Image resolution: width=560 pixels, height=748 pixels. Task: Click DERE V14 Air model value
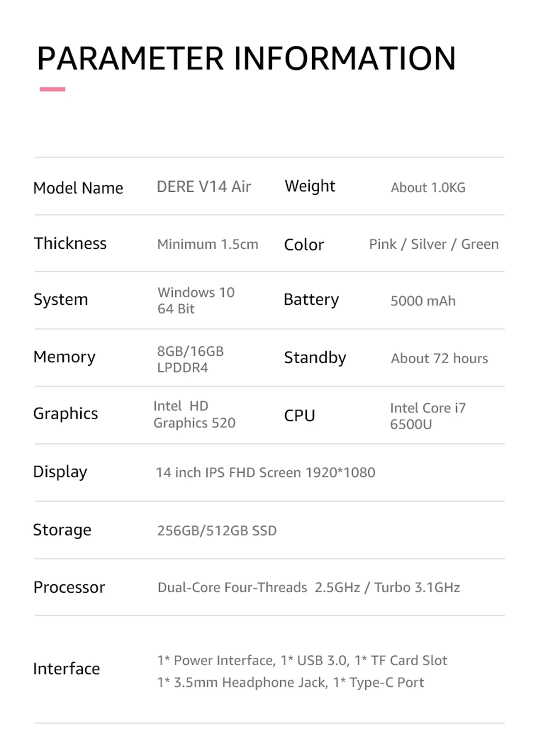pyautogui.click(x=204, y=187)
